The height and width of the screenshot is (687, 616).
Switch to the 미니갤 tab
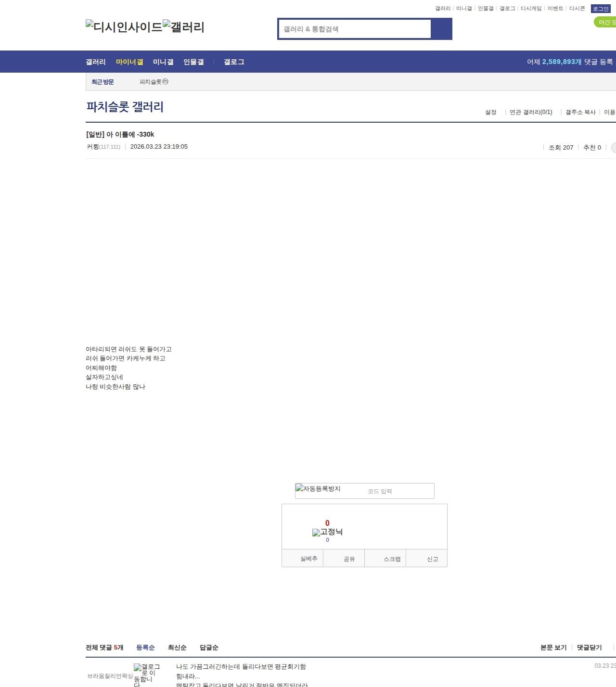163,62
